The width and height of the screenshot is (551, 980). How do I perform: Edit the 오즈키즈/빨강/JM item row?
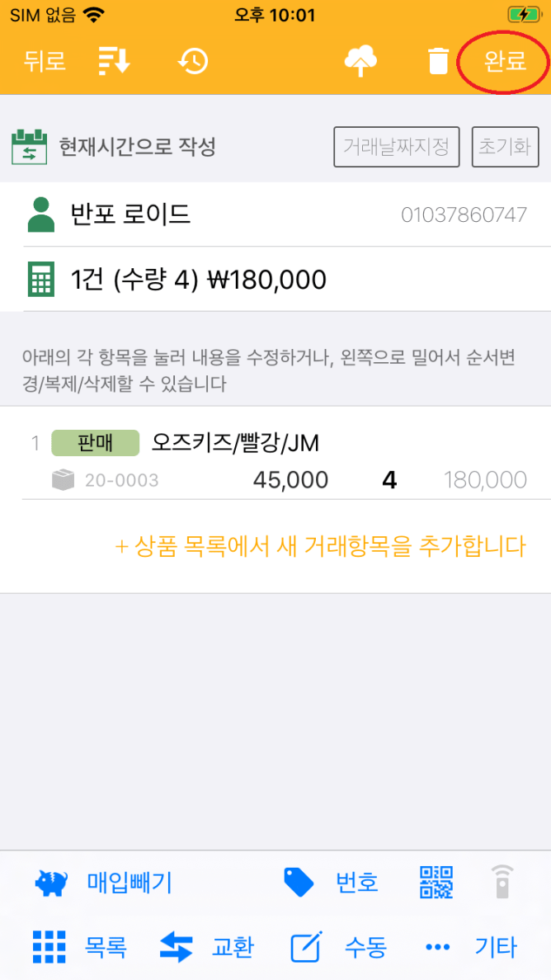tap(275, 461)
